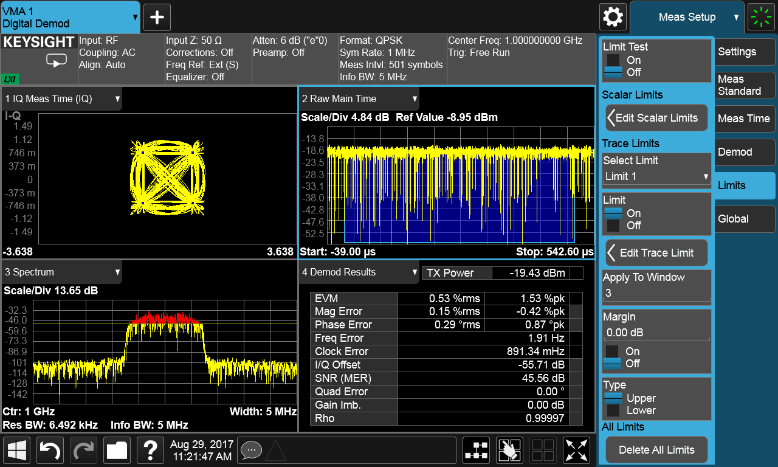The image size is (778, 467).
Task: Click the Edit Scalar Limits button
Action: pos(656,118)
